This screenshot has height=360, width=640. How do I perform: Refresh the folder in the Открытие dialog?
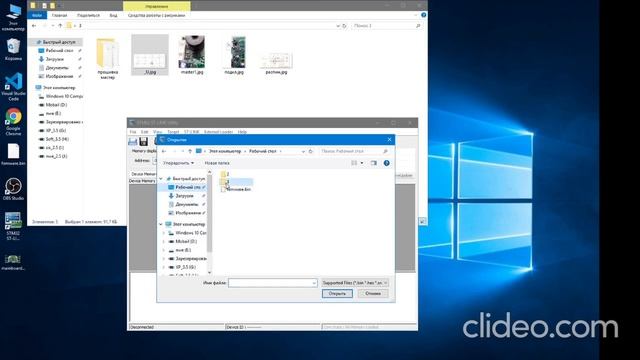pos(311,151)
